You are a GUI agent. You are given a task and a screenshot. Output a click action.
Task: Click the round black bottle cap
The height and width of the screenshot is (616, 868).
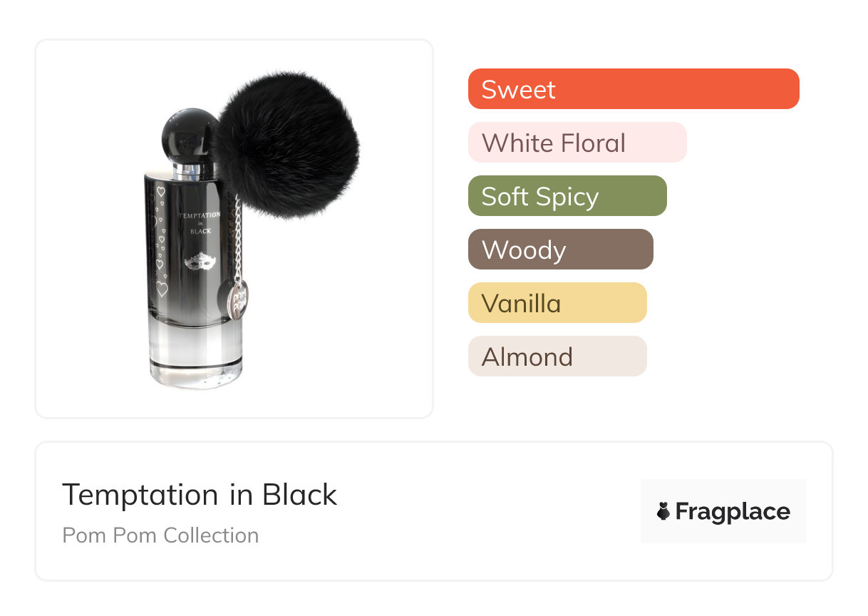[189, 135]
